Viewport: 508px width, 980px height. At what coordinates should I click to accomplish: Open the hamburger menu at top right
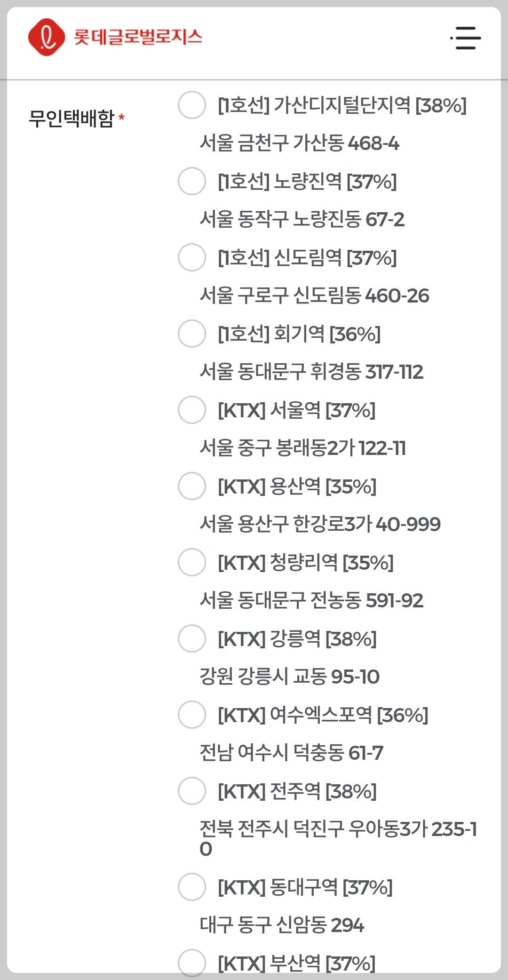[x=466, y=38]
